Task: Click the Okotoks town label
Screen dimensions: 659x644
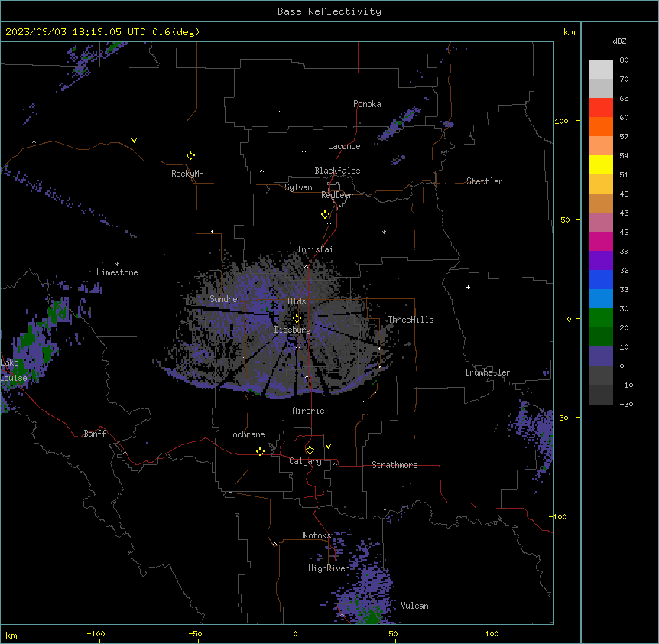Action: [x=315, y=535]
